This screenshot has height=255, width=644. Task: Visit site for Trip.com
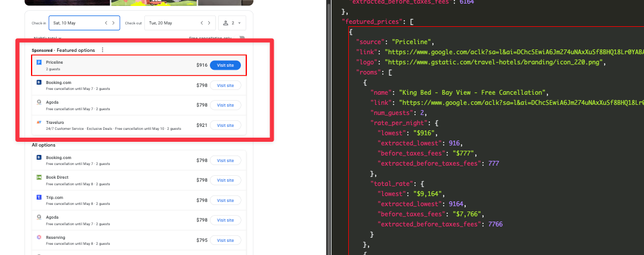click(x=225, y=200)
